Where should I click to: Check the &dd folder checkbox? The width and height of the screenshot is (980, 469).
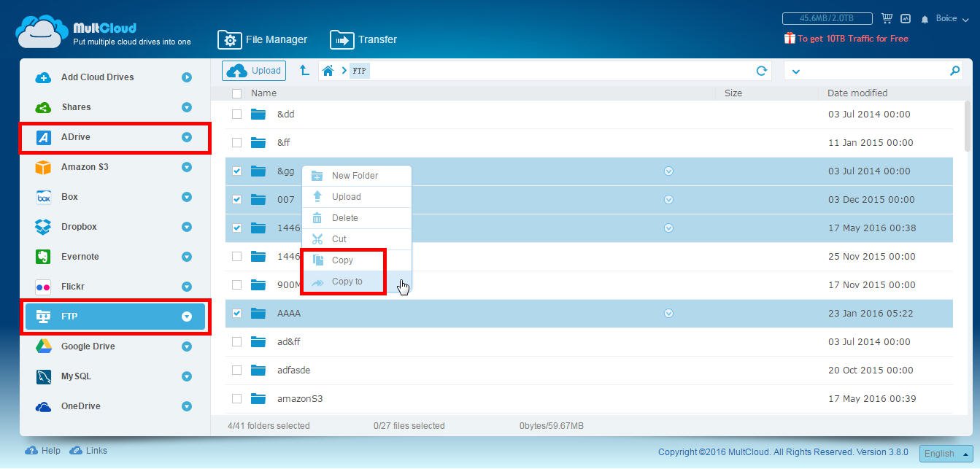coord(236,114)
